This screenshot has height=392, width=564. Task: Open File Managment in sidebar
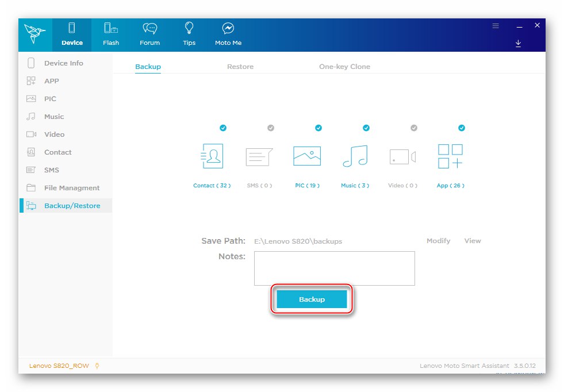tap(72, 188)
